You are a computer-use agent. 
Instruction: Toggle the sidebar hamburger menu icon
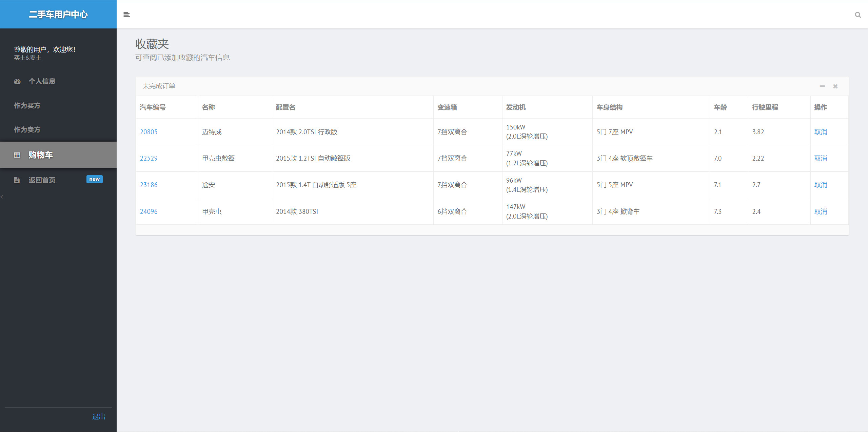127,15
